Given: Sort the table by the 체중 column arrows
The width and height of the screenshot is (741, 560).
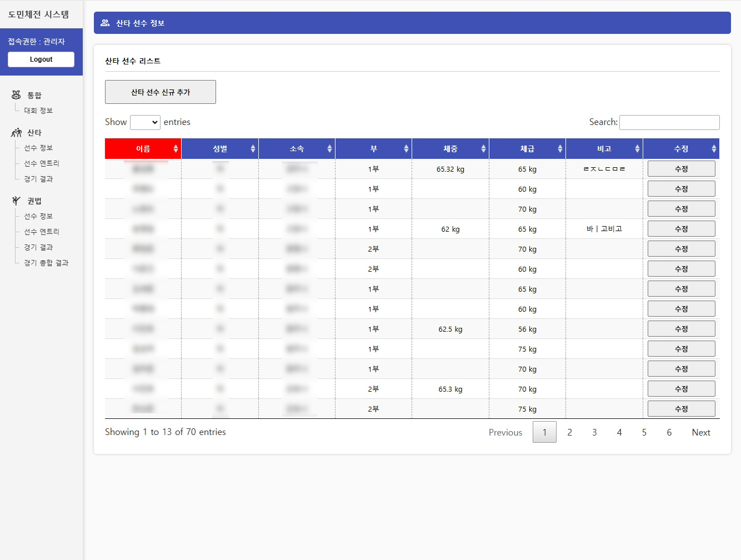Looking at the screenshot, I should (x=483, y=149).
